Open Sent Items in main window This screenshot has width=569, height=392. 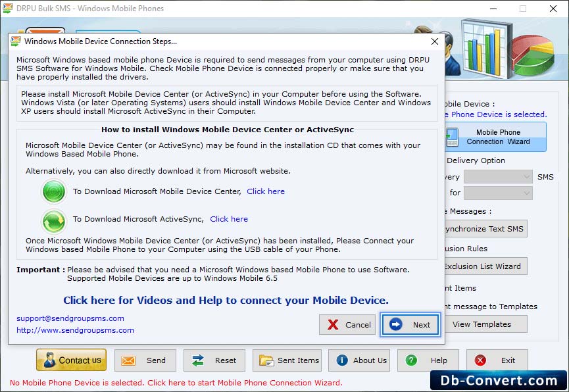click(287, 360)
